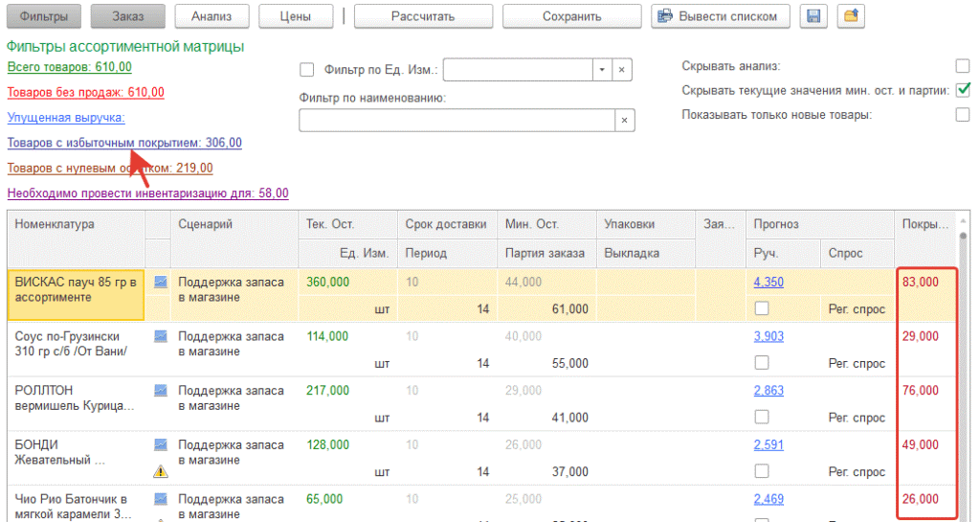
Task: Click the open folder icon button
Action: tap(851, 16)
